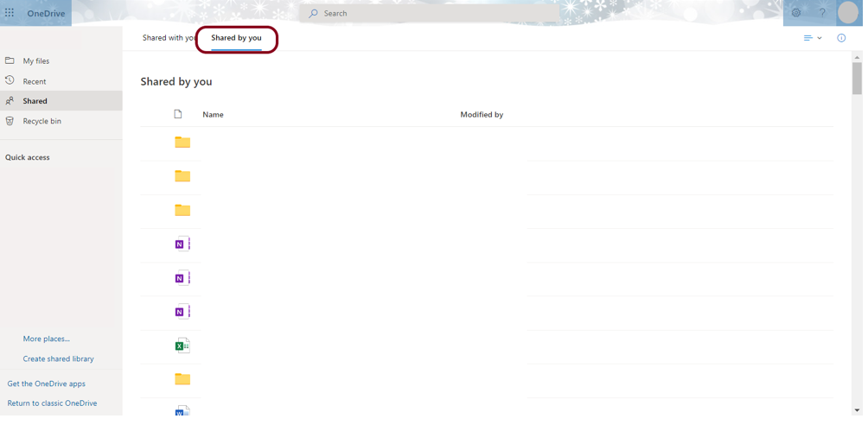Open the Excel workbook file icon
Viewport: 868px width, 425px height.
(x=183, y=347)
